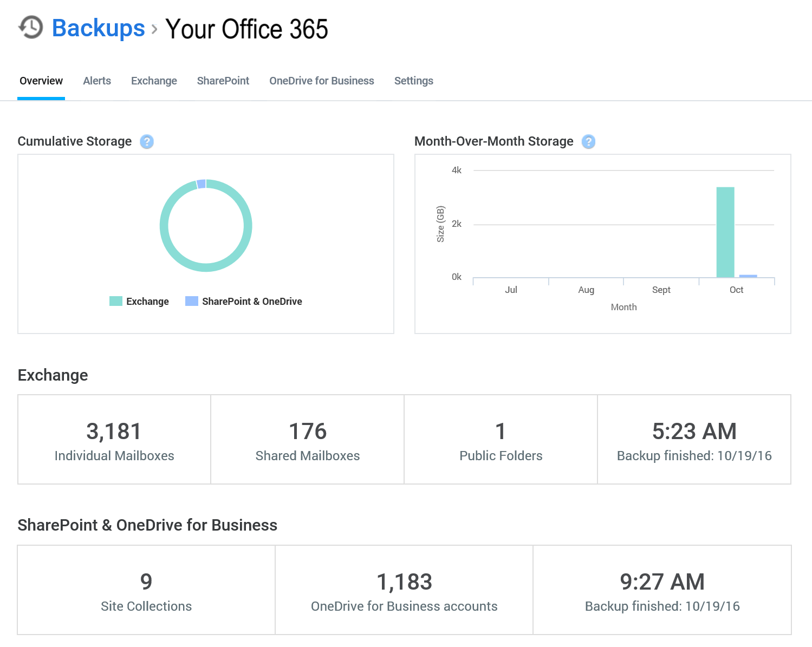Click the Cumulative Storage heading

[x=75, y=141]
